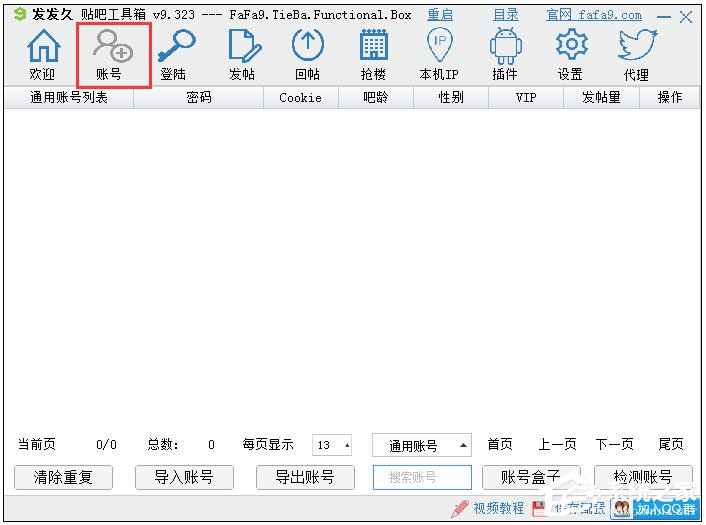Click the 导出账号 export button
This screenshot has height=525, width=706.
point(305,477)
